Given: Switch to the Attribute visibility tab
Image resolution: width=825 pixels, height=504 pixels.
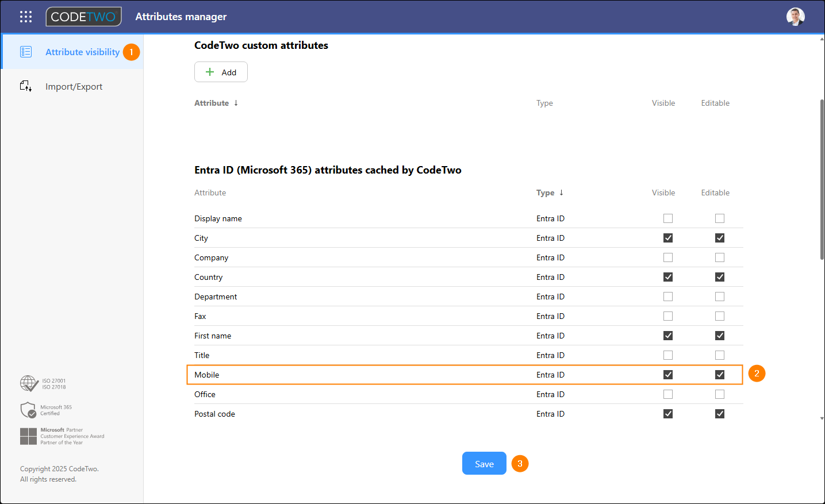Looking at the screenshot, I should pyautogui.click(x=82, y=52).
